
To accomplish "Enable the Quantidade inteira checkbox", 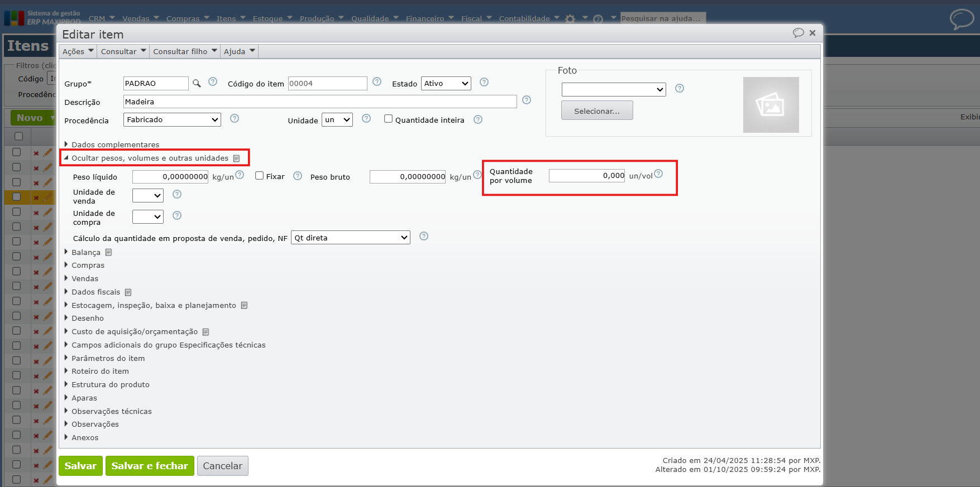I will tap(388, 119).
